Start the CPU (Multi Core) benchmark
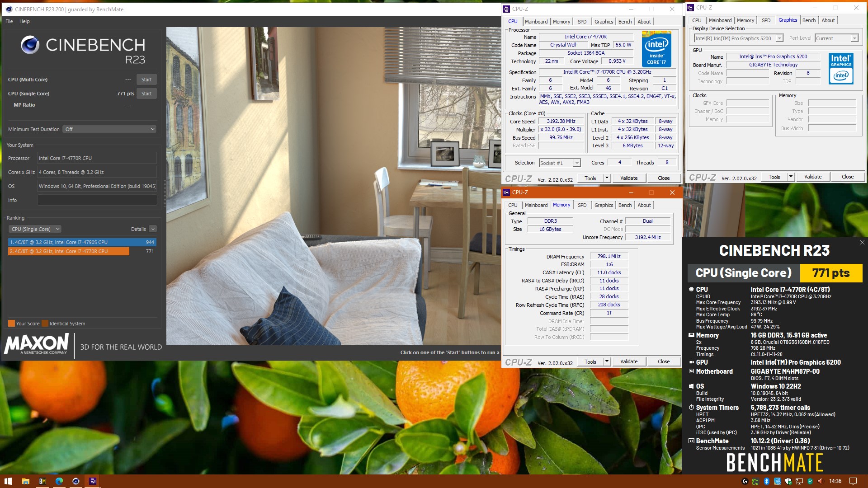 click(x=146, y=80)
